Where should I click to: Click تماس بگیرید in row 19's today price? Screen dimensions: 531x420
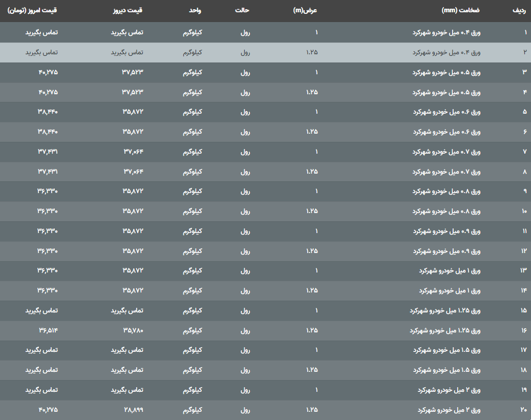[41, 390]
